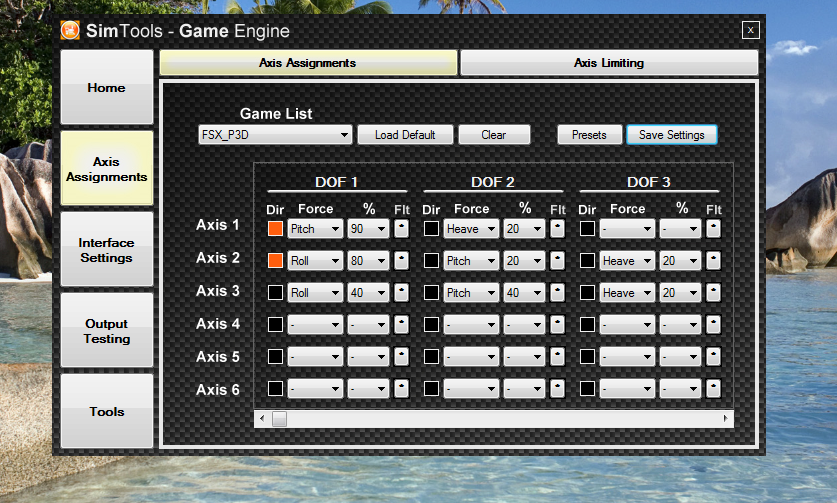Open the Tools section
Screen dimensions: 837x503
[107, 411]
